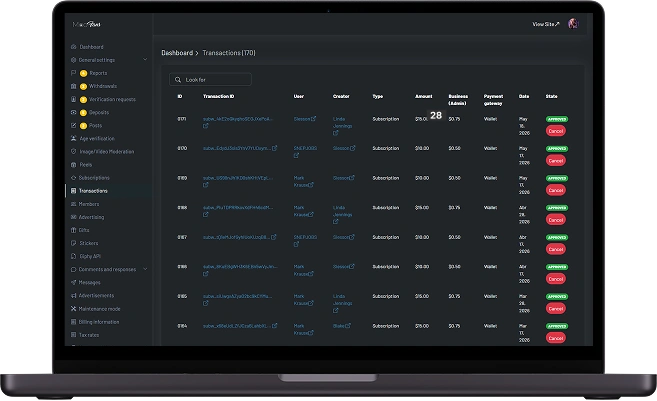
Task: Click the Messages send icon
Action: [x=74, y=282]
